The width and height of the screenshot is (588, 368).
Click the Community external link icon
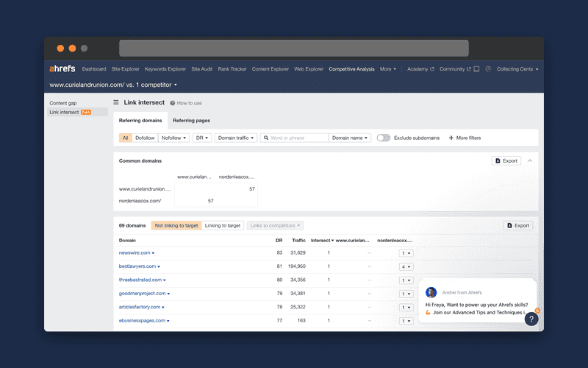click(469, 69)
